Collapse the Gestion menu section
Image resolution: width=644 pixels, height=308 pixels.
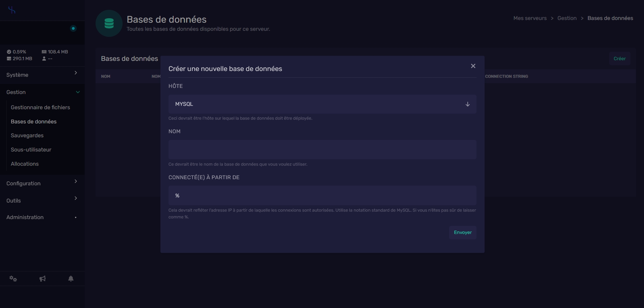pos(42,92)
